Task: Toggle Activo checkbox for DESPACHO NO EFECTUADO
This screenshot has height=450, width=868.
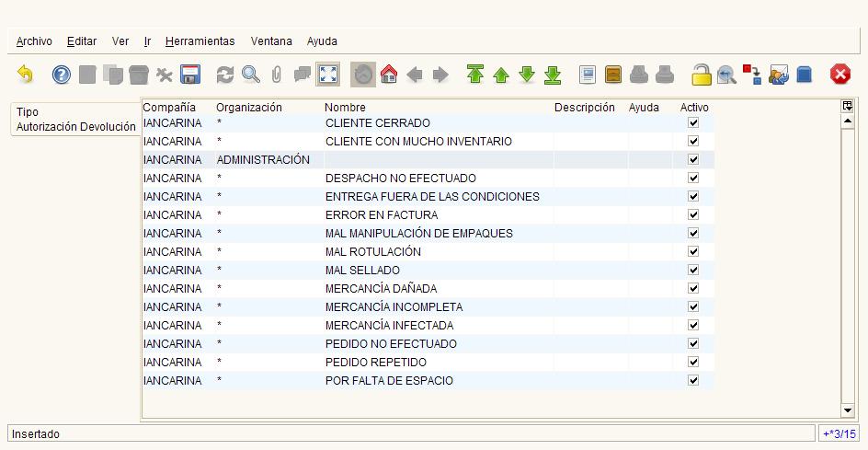Action: coord(693,178)
